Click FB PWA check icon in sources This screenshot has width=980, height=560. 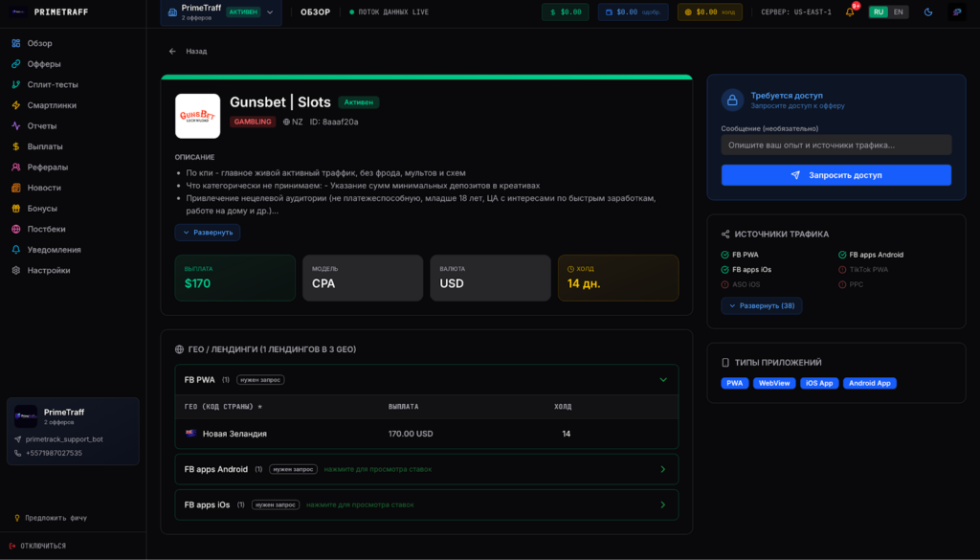[x=725, y=255]
